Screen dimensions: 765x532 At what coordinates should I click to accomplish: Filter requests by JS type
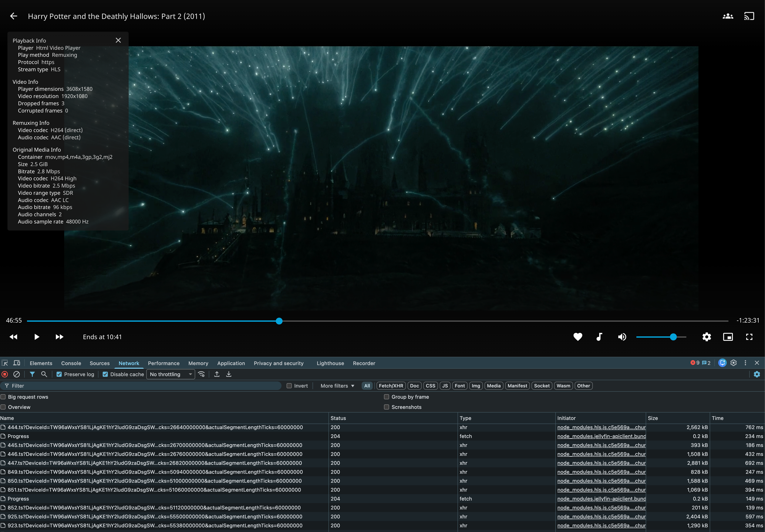[x=445, y=386]
